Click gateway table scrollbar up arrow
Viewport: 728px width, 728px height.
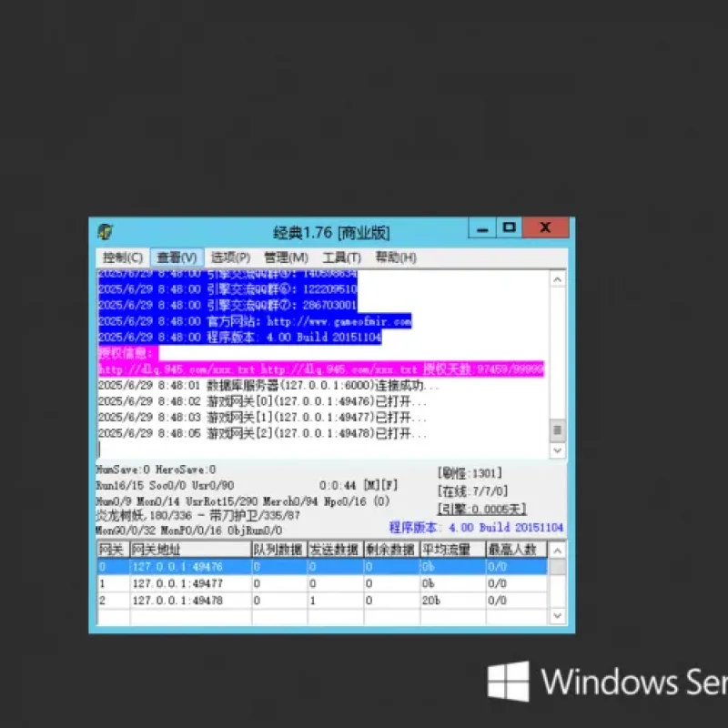[558, 551]
